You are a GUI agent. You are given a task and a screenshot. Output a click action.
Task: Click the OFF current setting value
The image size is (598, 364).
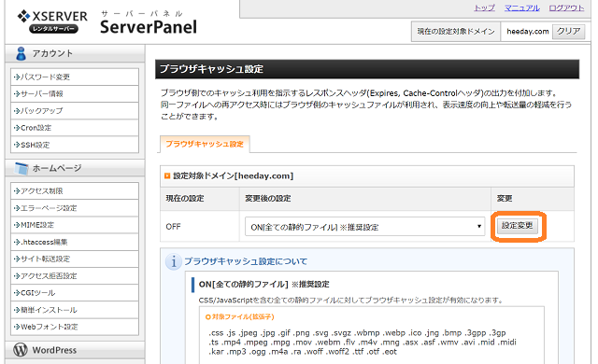pos(173,227)
